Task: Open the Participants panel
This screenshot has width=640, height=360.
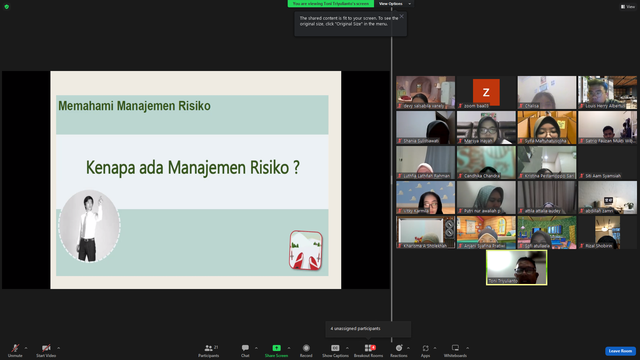Action: coord(209,350)
